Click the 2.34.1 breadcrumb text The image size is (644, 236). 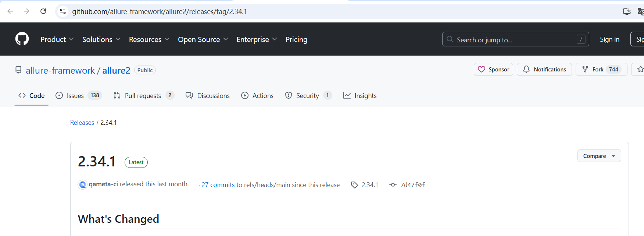click(x=108, y=123)
